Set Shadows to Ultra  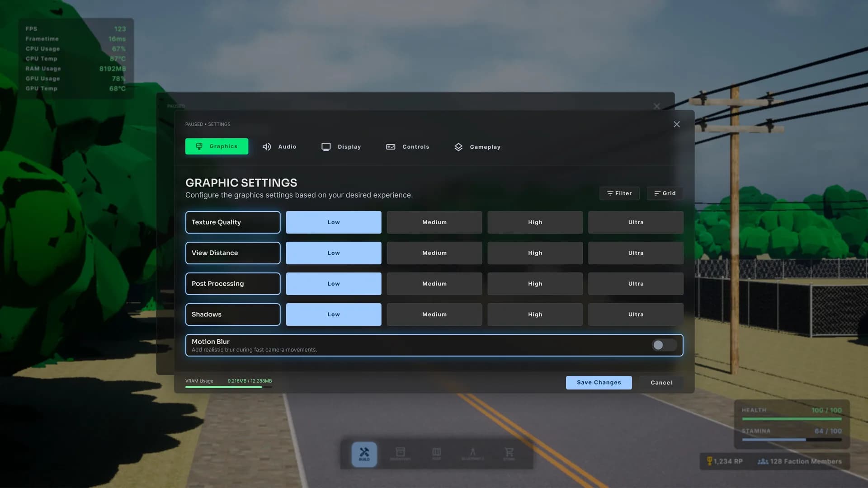(636, 314)
